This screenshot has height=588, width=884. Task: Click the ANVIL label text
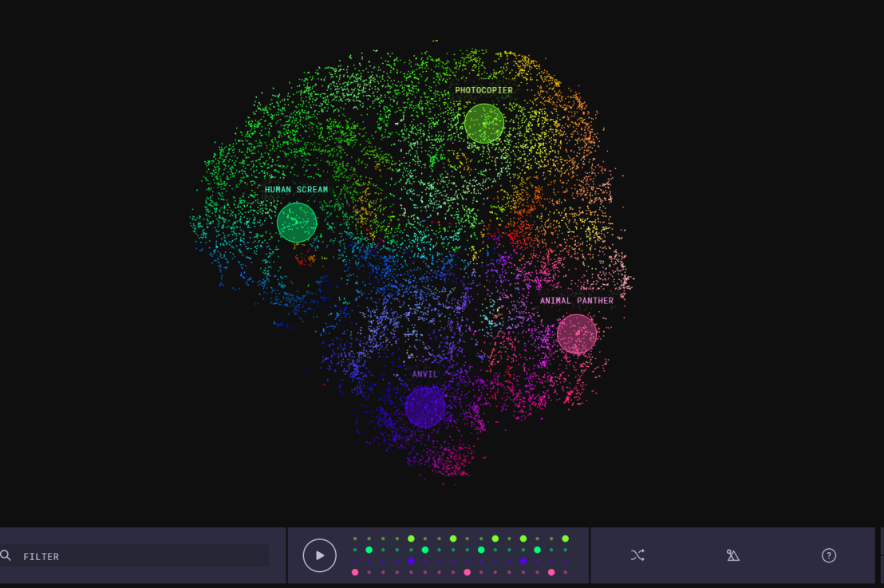[x=424, y=373]
